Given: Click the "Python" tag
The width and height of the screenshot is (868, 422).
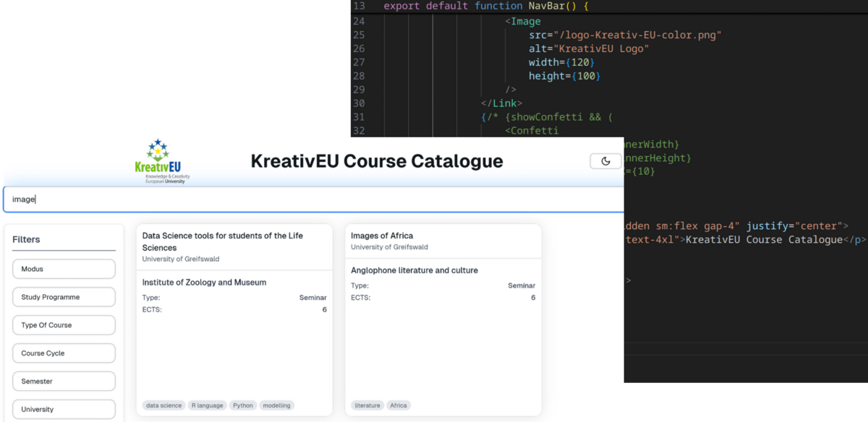Looking at the screenshot, I should (243, 405).
